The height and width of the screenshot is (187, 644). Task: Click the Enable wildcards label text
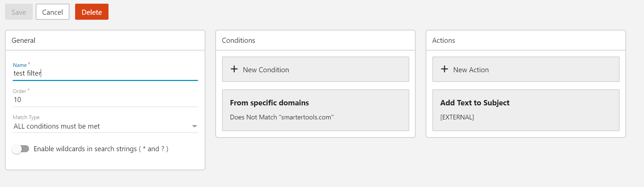101,149
